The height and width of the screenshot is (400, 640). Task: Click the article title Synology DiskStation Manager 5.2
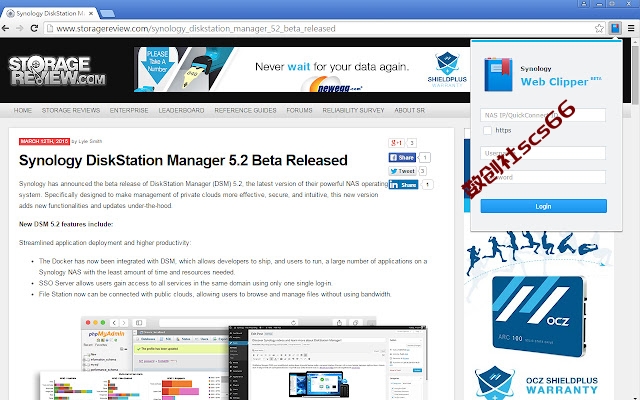click(x=183, y=160)
